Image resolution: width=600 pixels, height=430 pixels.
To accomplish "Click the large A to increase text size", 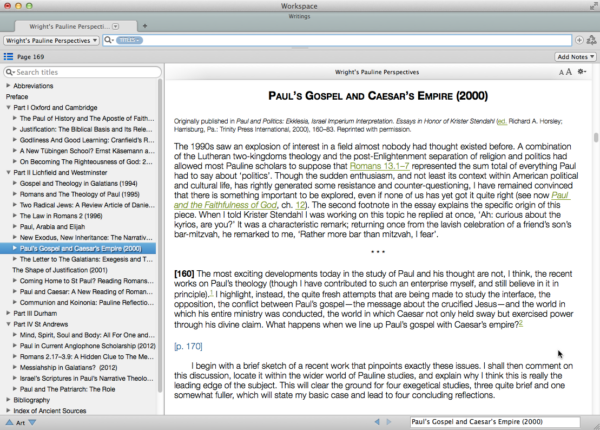I will [x=569, y=72].
